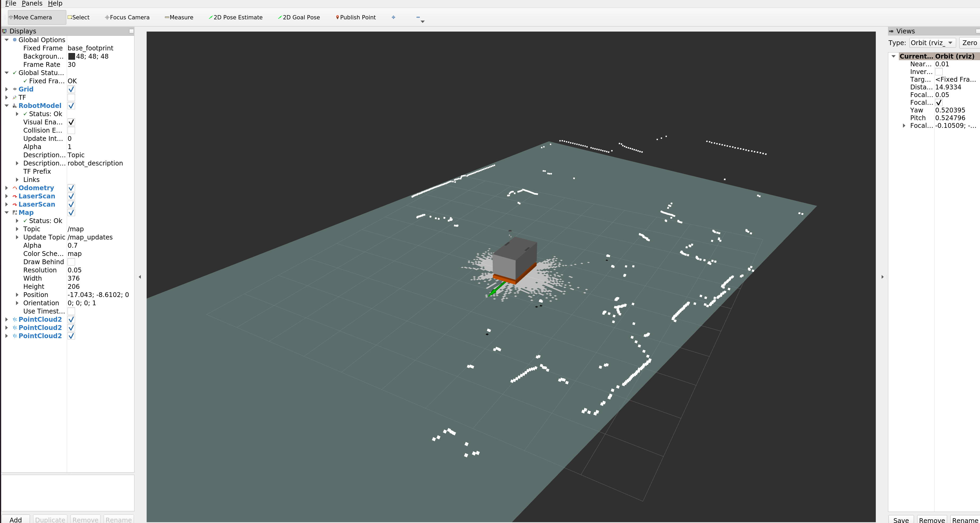Click the Focus Camera tool
980x523 pixels.
127,17
